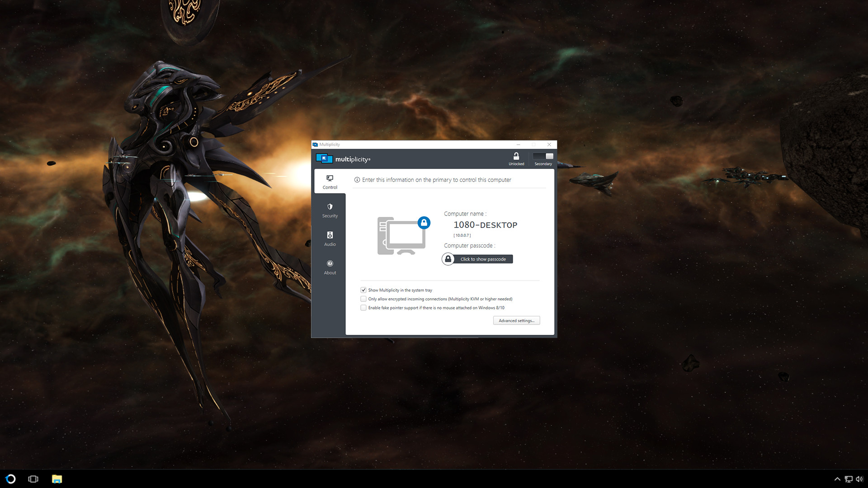Uncheck Show Multiplicity in the system tray
The image size is (868, 488).
point(363,290)
